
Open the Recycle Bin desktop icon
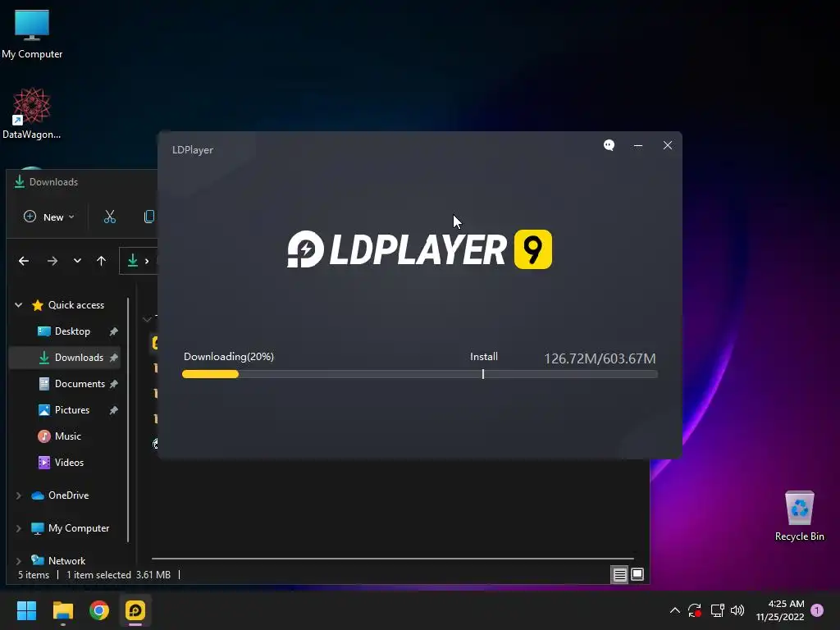(799, 517)
